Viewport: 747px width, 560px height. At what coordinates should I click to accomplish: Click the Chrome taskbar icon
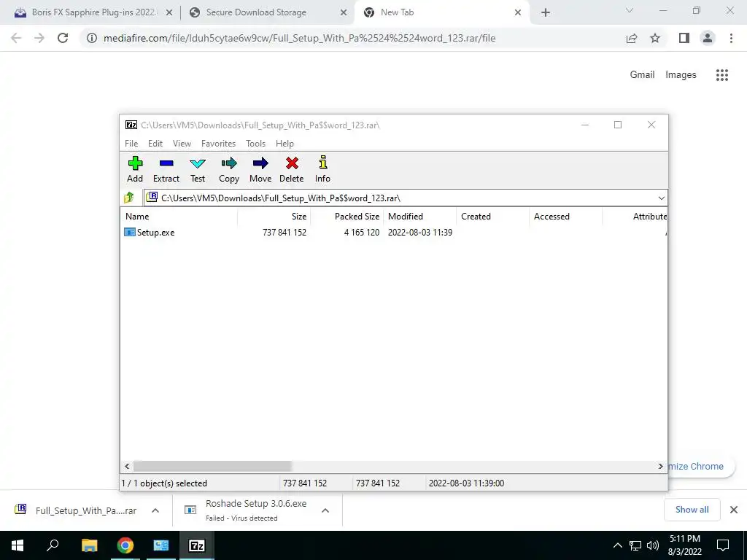125,545
